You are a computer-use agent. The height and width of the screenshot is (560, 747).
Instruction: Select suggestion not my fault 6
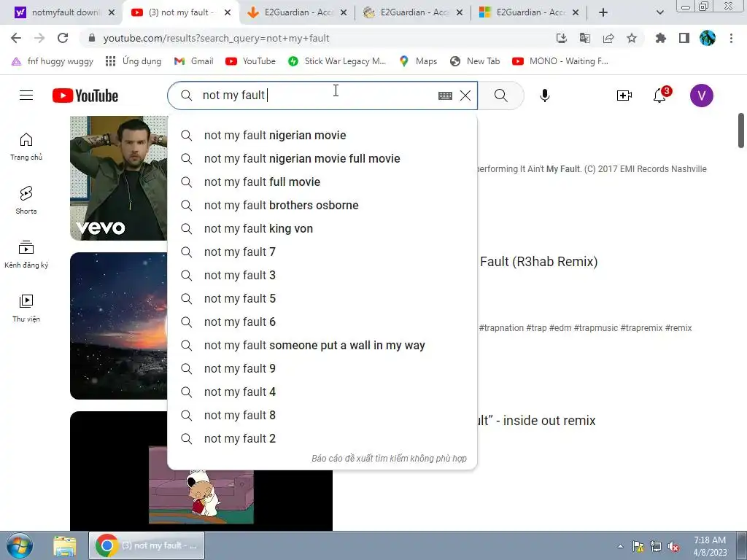(322, 322)
